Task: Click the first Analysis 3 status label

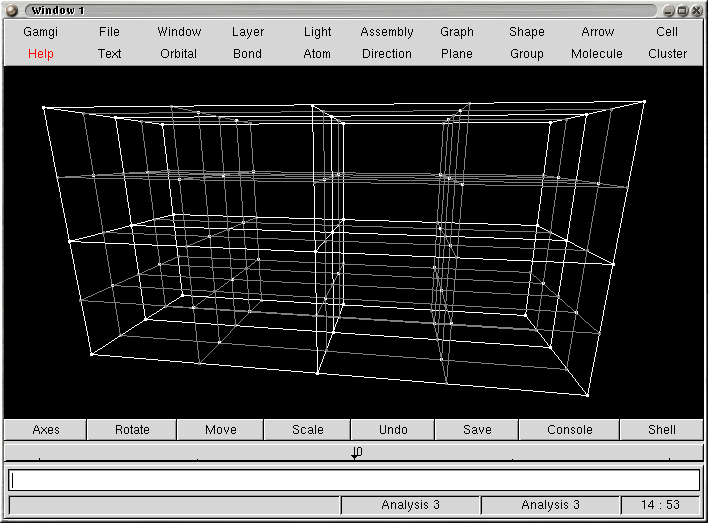Action: point(410,505)
